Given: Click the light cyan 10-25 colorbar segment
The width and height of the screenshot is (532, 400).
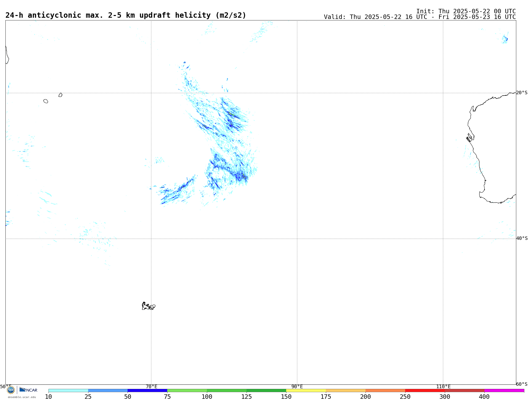Looking at the screenshot, I should tap(68, 391).
